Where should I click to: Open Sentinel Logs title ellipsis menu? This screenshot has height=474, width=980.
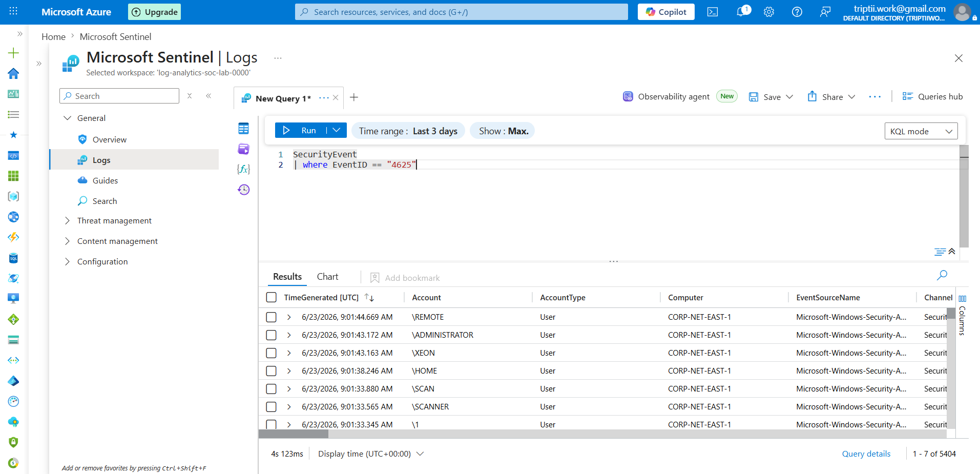278,58
